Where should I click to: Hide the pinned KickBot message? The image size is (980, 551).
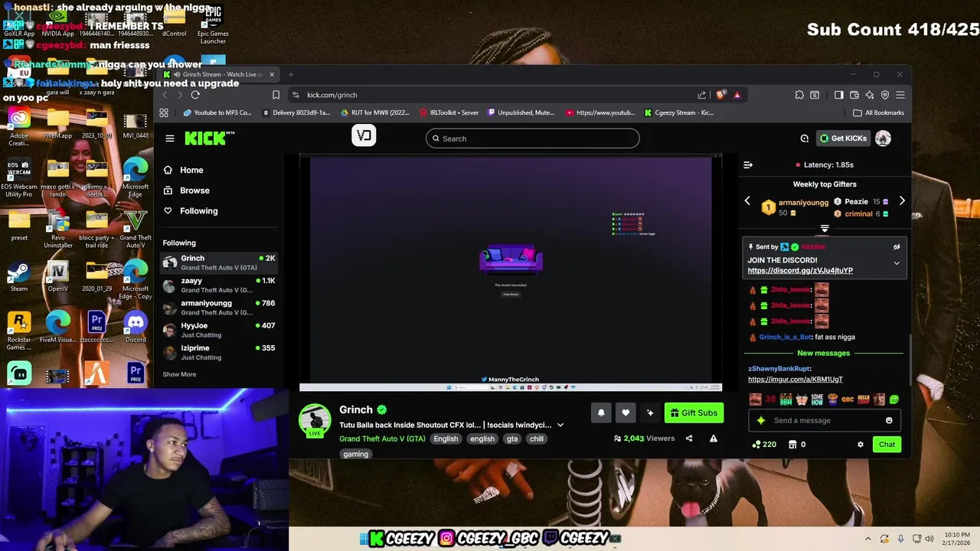(x=897, y=247)
